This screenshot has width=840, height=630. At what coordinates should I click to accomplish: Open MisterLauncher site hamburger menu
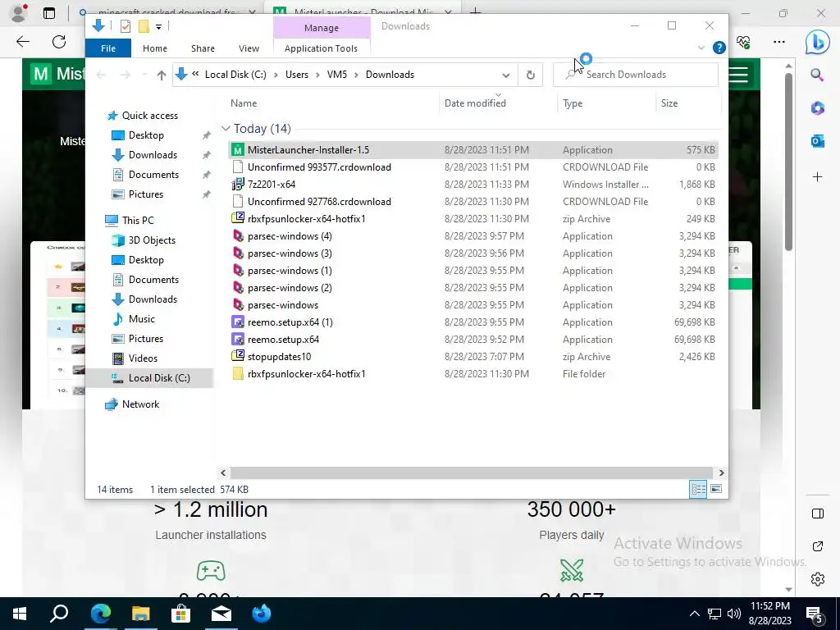[x=738, y=74]
